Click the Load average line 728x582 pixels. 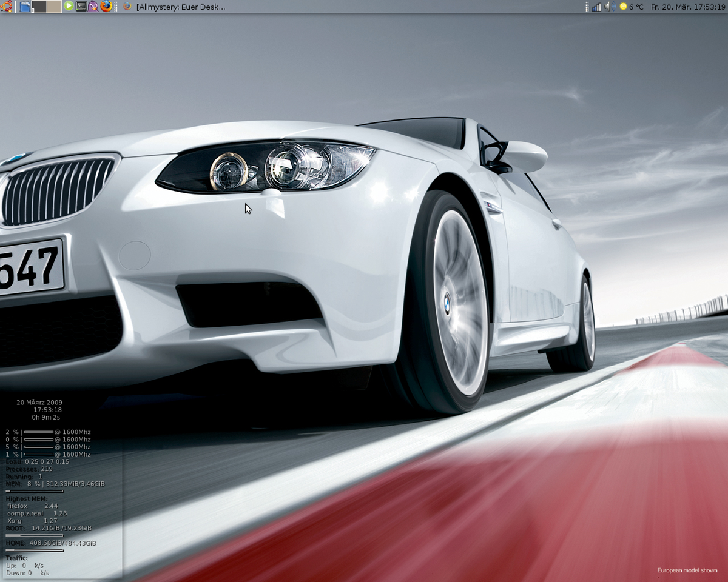(x=38, y=462)
